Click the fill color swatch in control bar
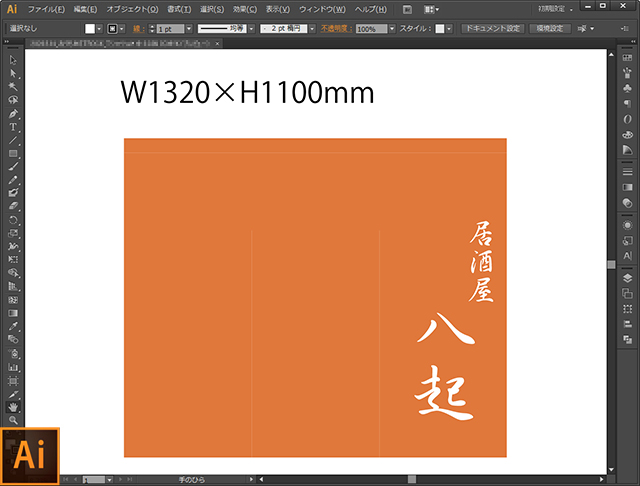The image size is (640, 486). 91,29
